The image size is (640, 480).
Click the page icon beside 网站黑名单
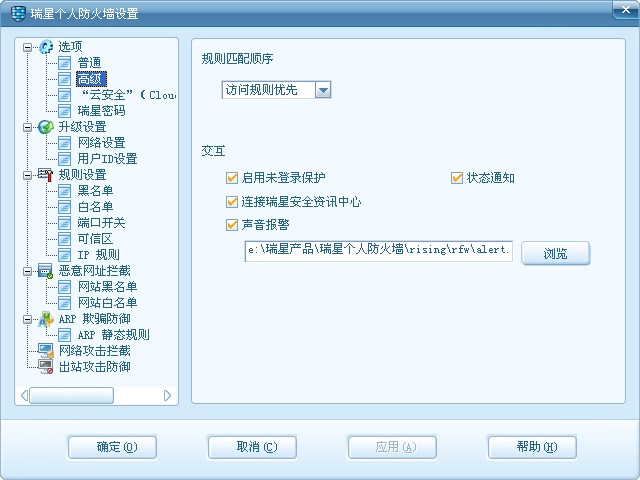click(64, 287)
